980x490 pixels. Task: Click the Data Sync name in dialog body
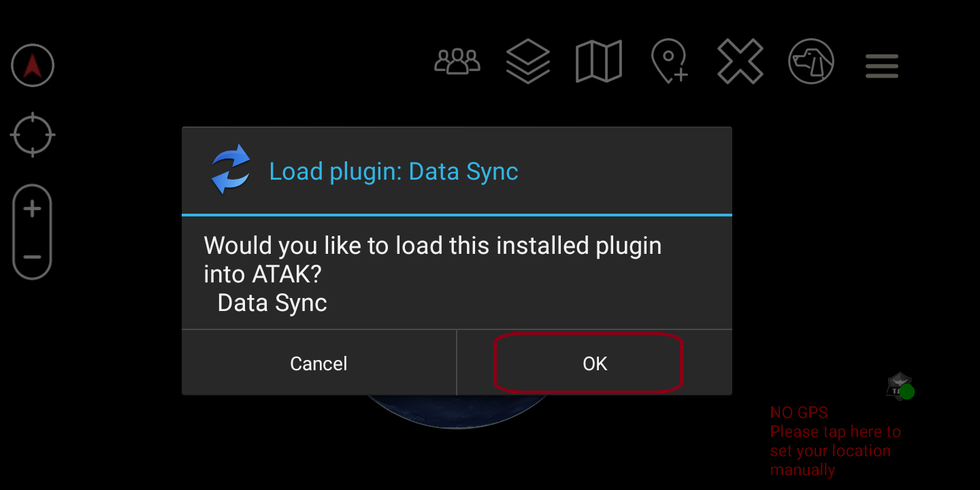(272, 303)
